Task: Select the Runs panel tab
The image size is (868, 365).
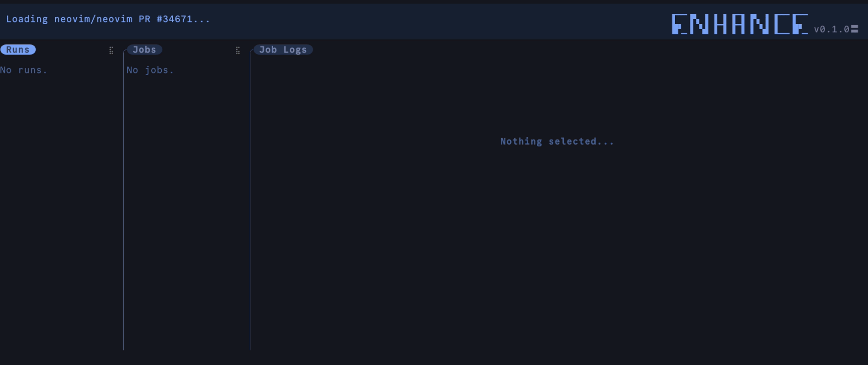Action: click(x=18, y=50)
